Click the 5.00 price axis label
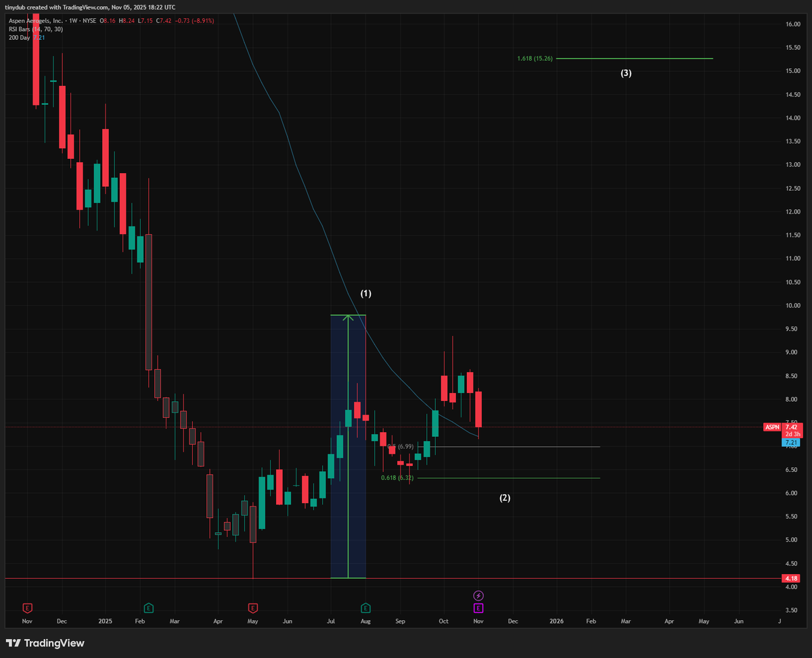Viewport: 812px width, 658px height. point(792,540)
